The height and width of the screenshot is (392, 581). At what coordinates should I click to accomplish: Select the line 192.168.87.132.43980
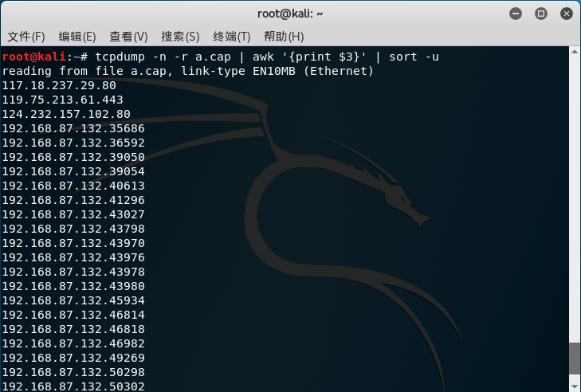73,286
